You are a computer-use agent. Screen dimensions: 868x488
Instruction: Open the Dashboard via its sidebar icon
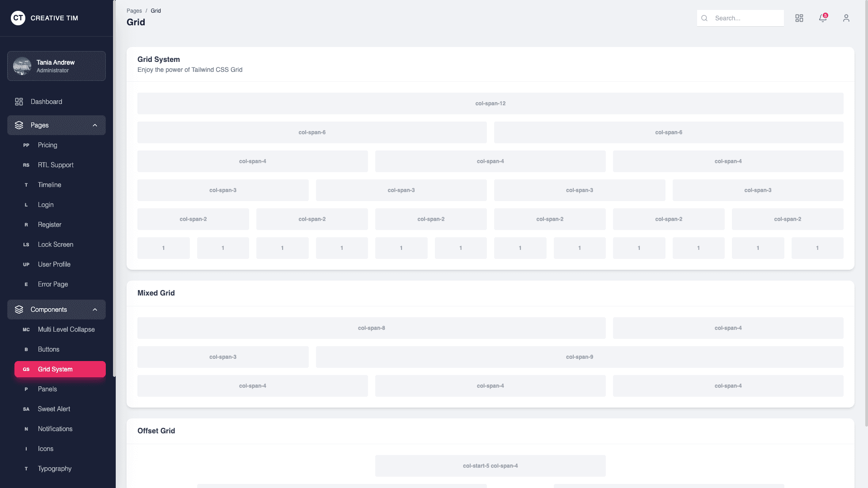point(19,102)
